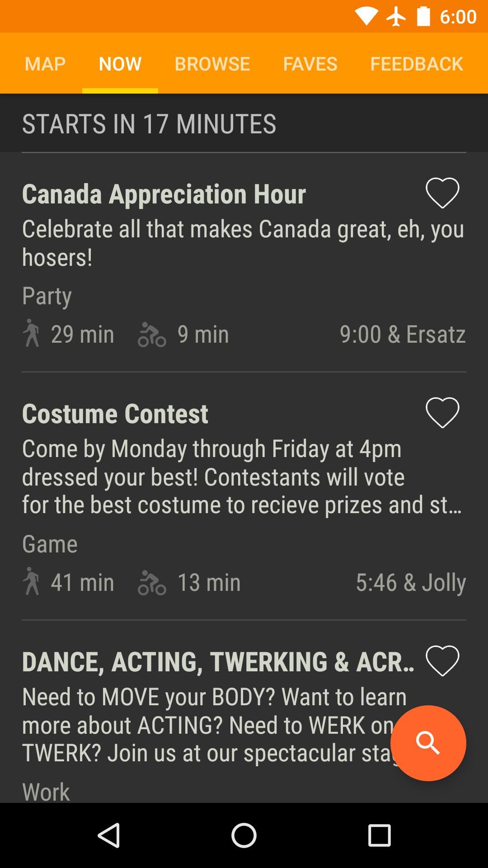This screenshot has height=868, width=488.
Task: Favorite the Canada Appreciation Hour event
Action: pos(442,193)
